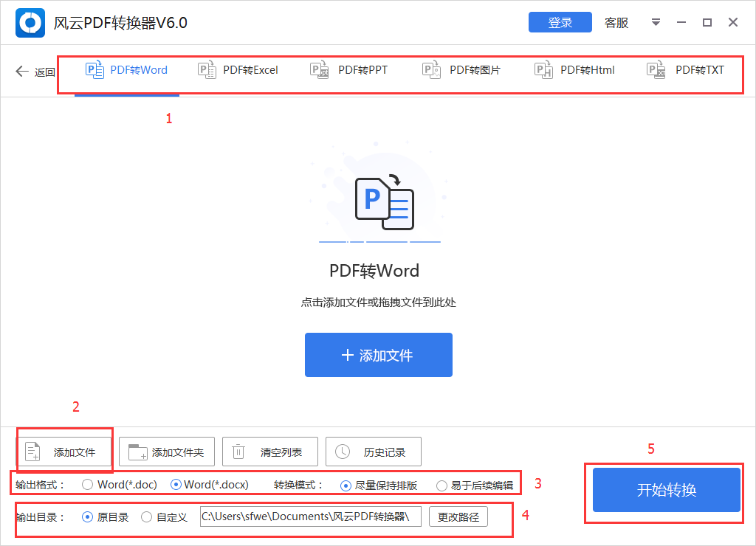This screenshot has height=546, width=756.
Task: Click the 输出格式 label
Action: point(40,485)
